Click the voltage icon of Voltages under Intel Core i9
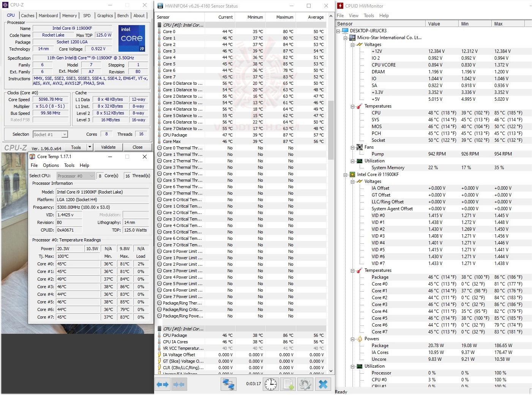Screen dimensions: 532x395 coord(360,181)
